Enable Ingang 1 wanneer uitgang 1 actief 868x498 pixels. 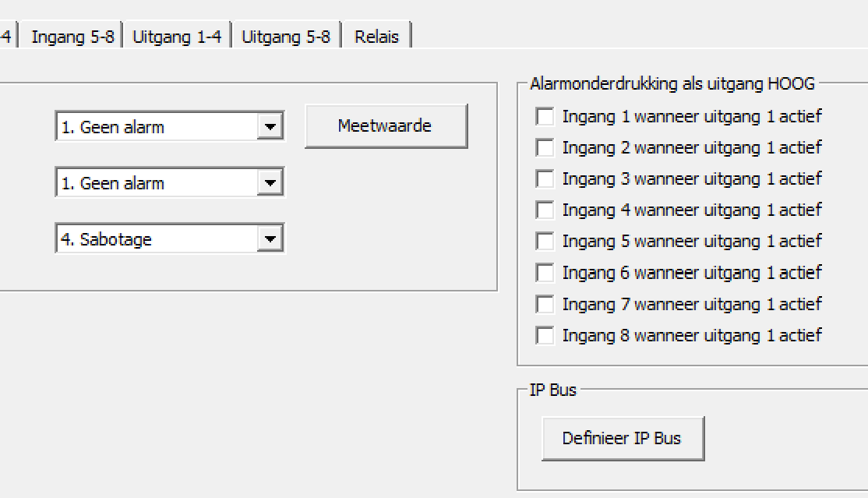pos(545,117)
